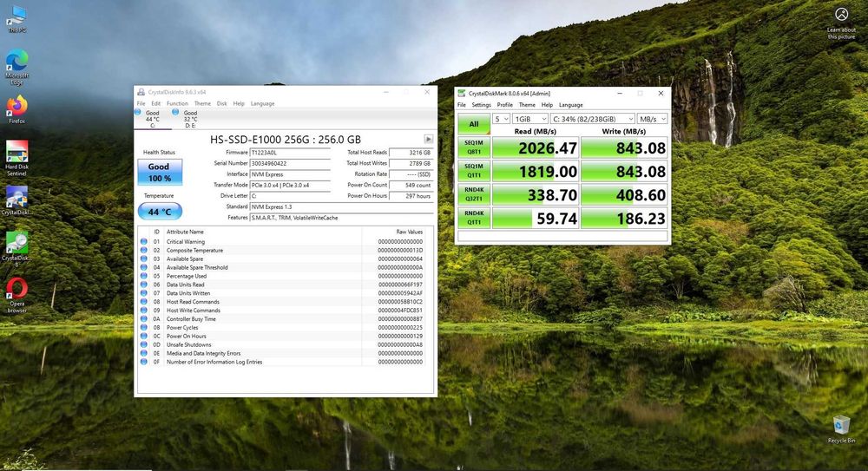868x471 pixels.
Task: Open drive dropdown C: 34% (82/238GiB)
Action: (x=592, y=119)
